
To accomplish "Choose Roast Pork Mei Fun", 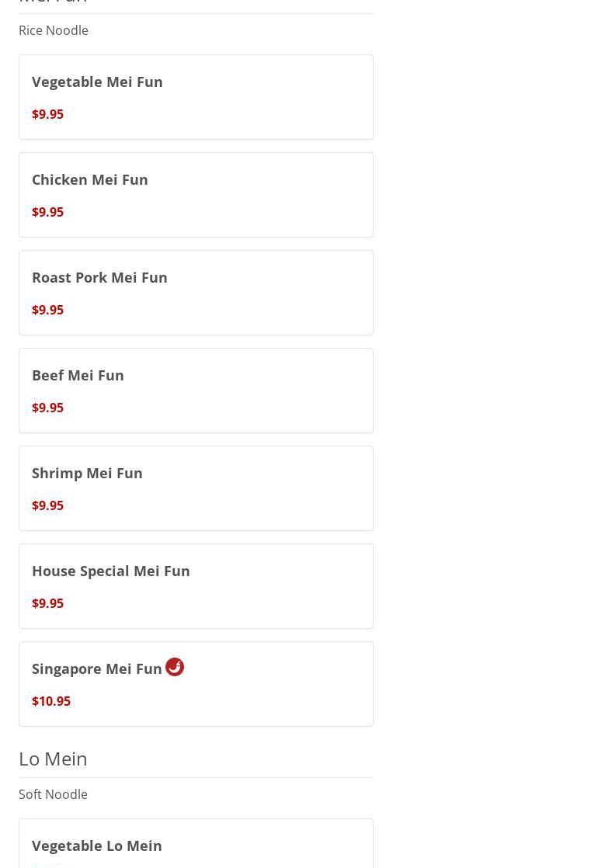I will point(196,293).
